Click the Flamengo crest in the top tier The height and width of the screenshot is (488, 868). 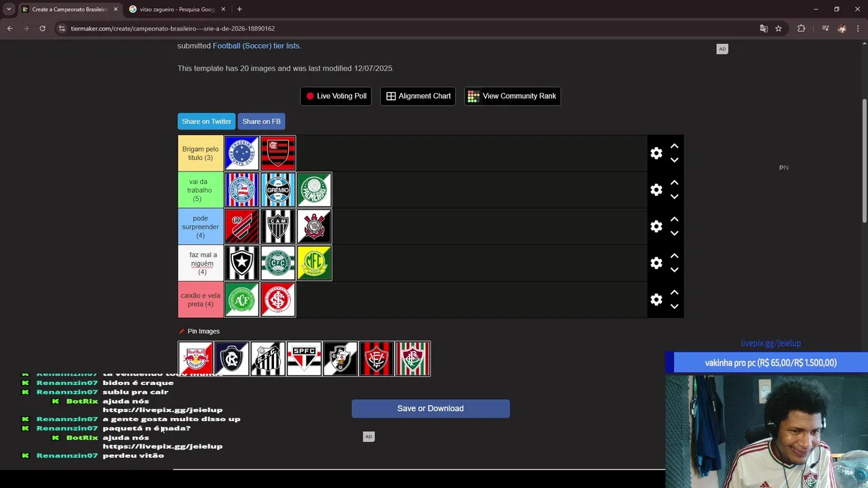coord(278,153)
